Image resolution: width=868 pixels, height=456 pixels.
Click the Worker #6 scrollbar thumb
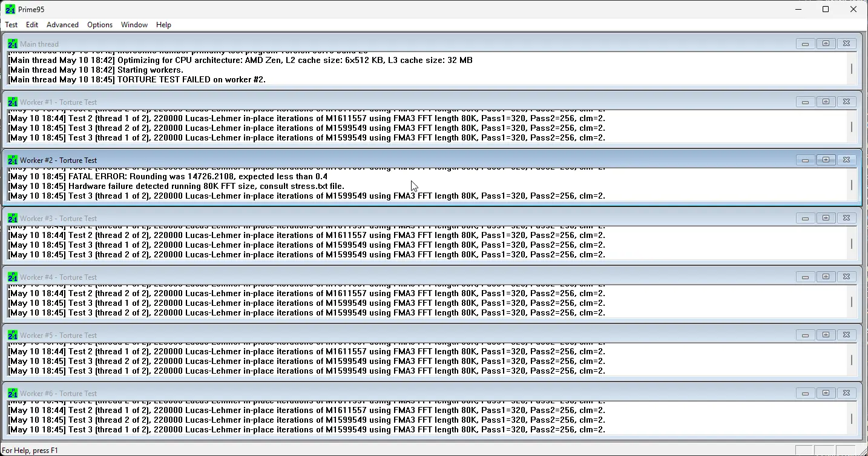click(852, 418)
